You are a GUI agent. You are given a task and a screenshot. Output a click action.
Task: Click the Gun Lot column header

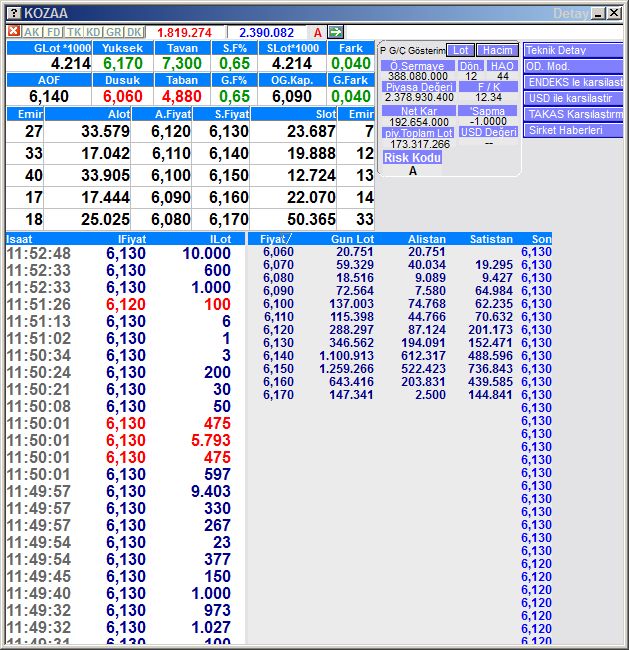pyautogui.click(x=352, y=239)
